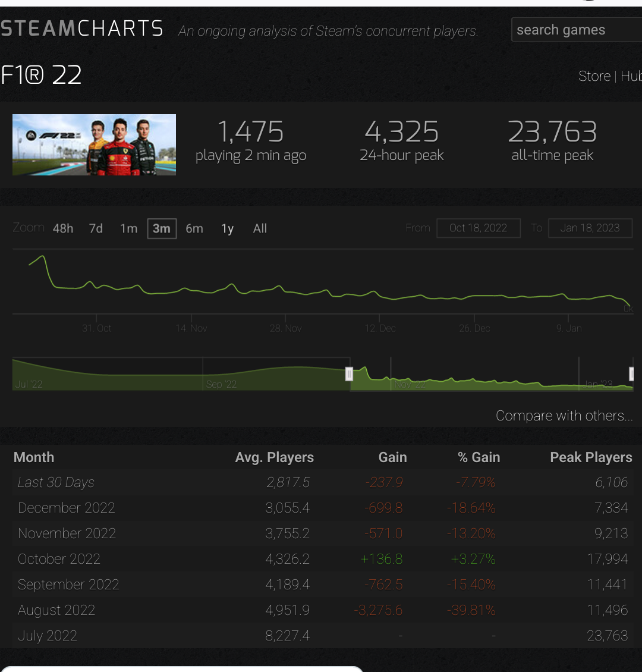Open the Store link

point(594,76)
